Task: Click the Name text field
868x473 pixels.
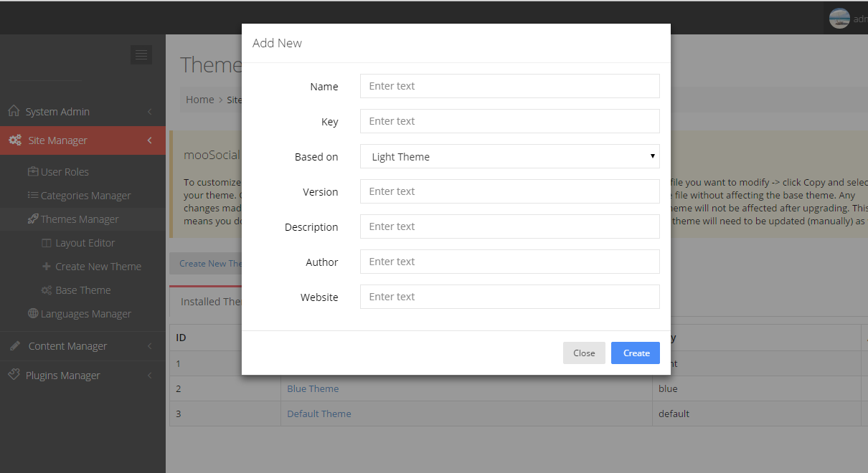Action: click(x=509, y=86)
